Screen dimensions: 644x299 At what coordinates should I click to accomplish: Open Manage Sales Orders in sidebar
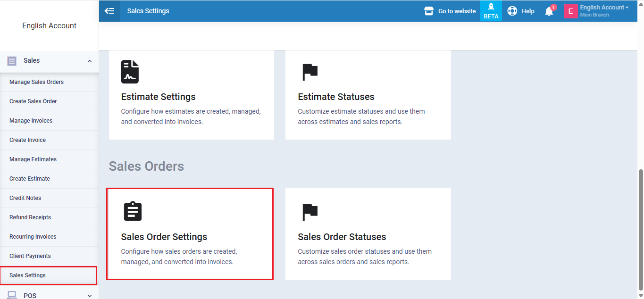(x=36, y=82)
